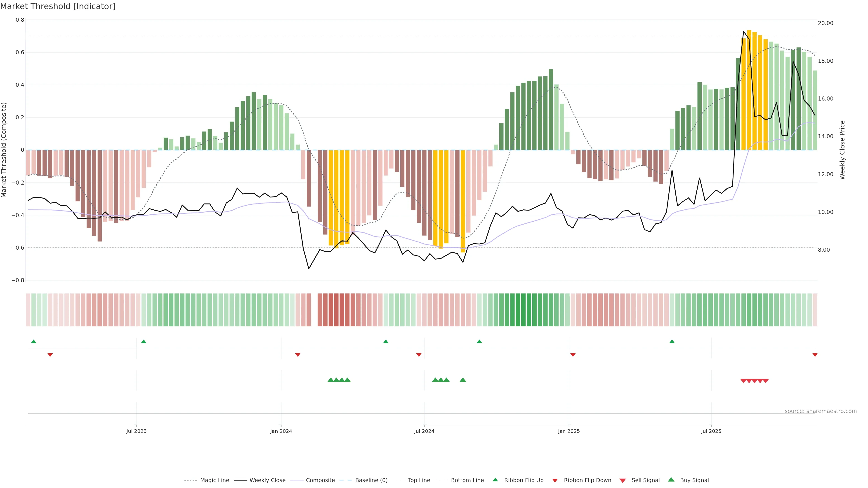The image size is (868, 488).
Task: Open the source: sharemaestro.com link
Action: click(x=821, y=411)
